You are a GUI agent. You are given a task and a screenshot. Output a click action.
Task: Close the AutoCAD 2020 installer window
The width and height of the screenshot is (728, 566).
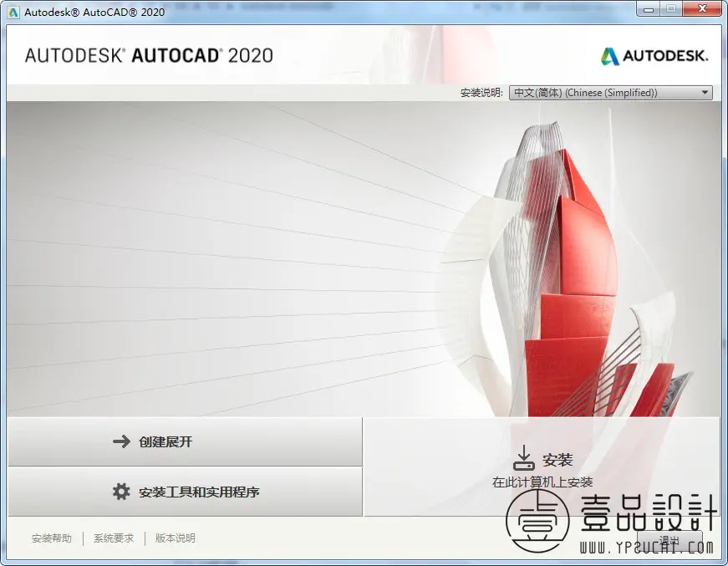click(702, 9)
